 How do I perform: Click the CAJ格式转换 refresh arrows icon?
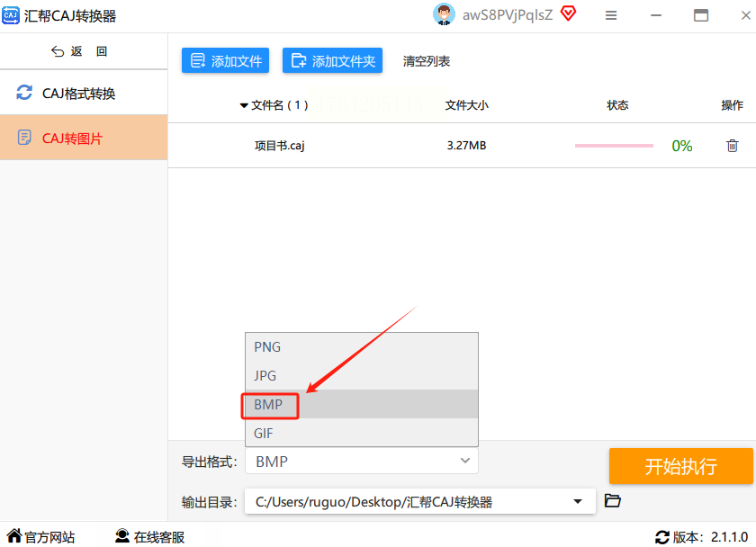[x=24, y=93]
